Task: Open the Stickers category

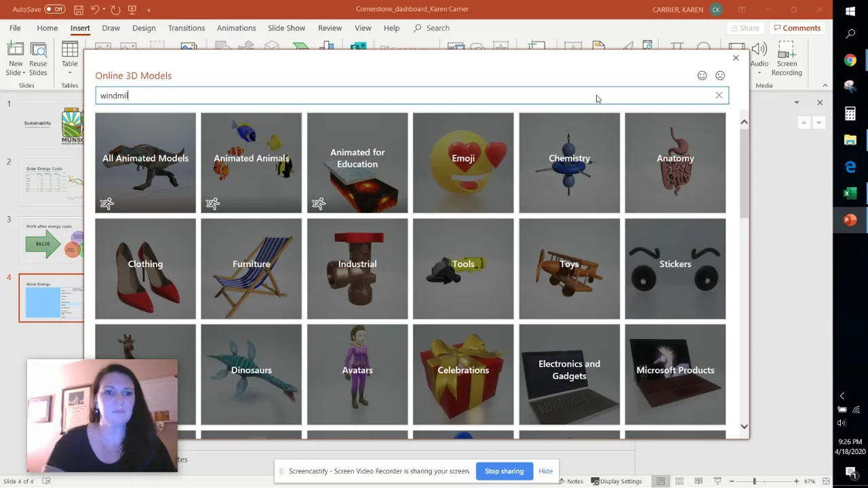Action: tap(675, 268)
